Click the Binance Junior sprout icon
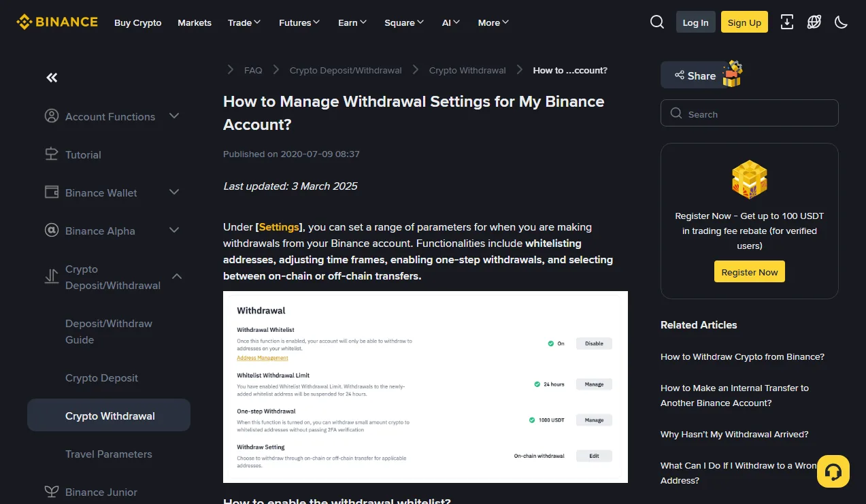Screen dimensions: 866x504 (x=52, y=491)
